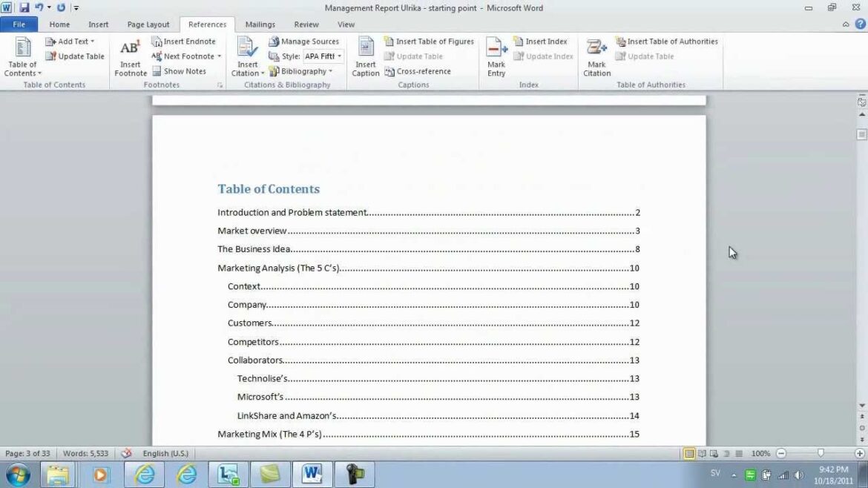Click Insert Table of Figures
The width and height of the screenshot is (868, 488).
(x=429, y=42)
